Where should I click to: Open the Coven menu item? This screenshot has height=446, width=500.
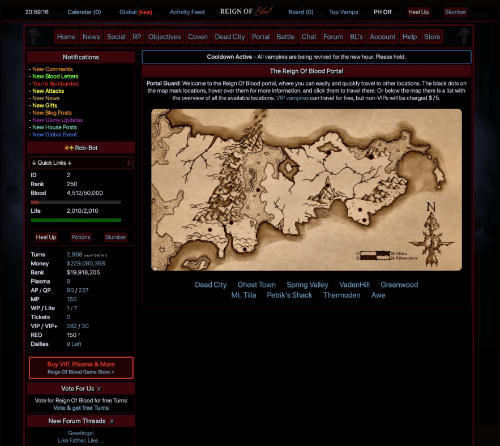[x=198, y=37]
